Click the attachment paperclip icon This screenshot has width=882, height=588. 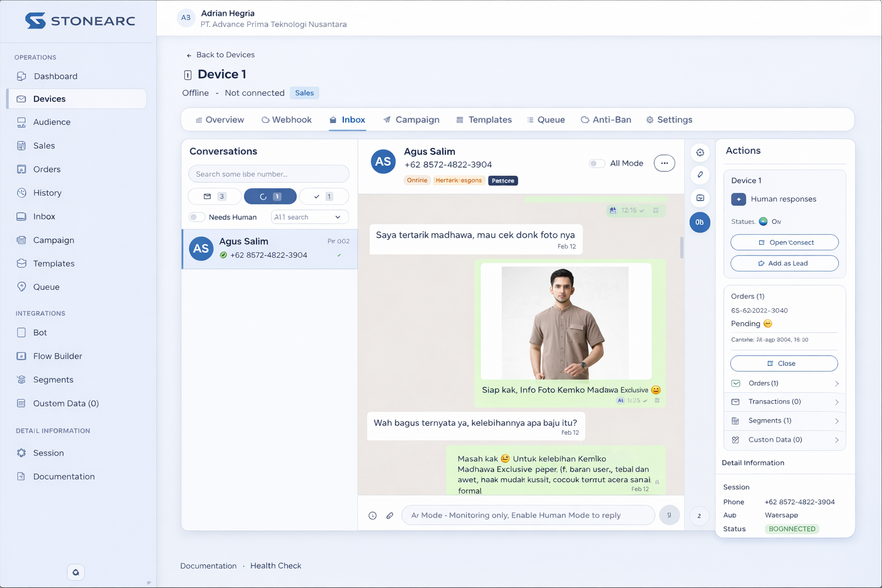click(389, 516)
